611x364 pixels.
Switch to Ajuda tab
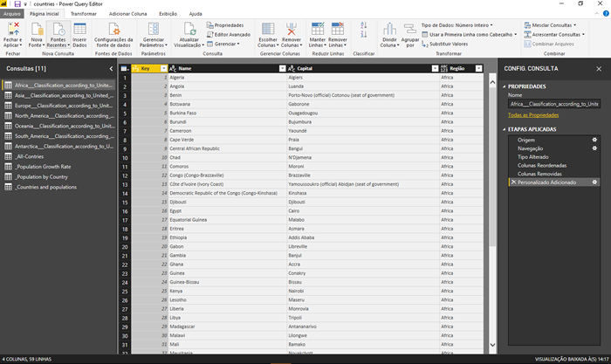(196, 14)
